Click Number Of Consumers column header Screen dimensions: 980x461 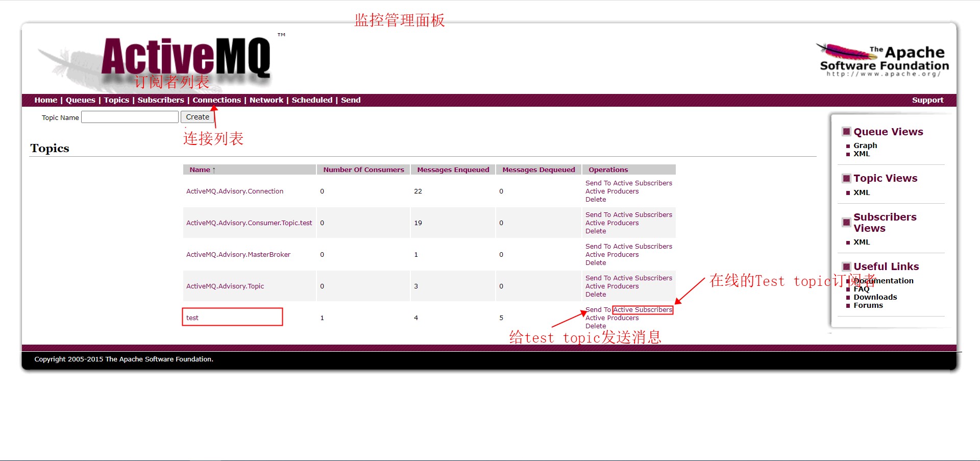point(363,169)
